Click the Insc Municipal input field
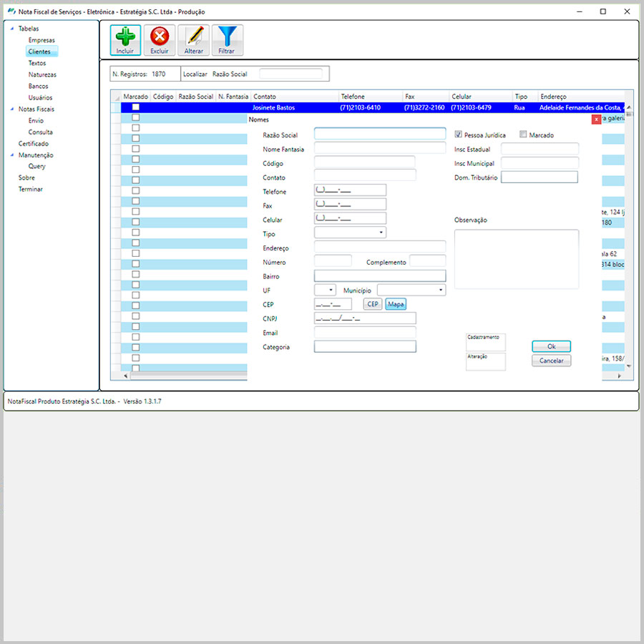Image resolution: width=644 pixels, height=644 pixels. pos(540,162)
